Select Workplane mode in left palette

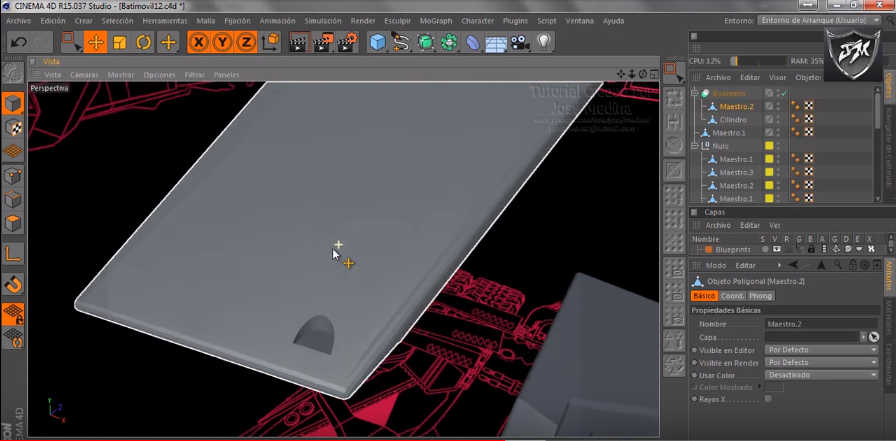13,151
